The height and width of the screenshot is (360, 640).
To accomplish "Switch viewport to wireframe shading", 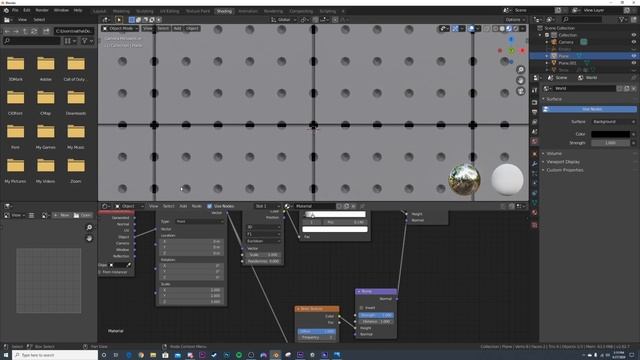I will coord(496,29).
